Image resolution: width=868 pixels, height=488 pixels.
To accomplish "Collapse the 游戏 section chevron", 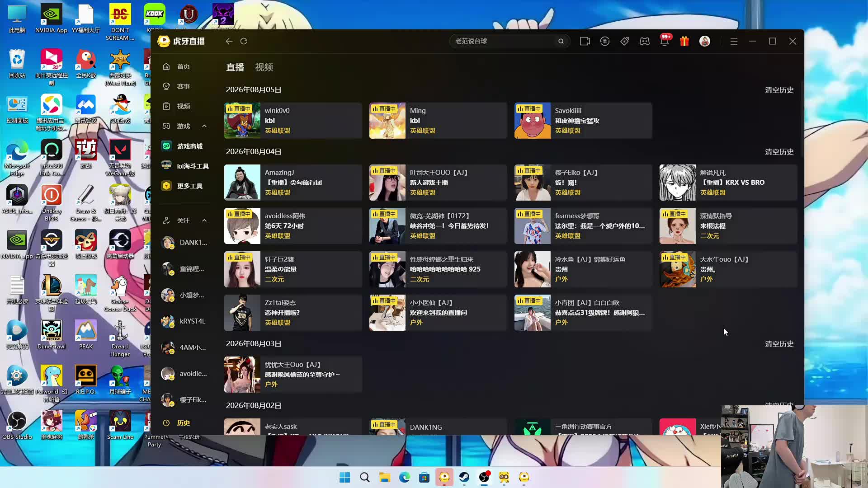I will 204,126.
